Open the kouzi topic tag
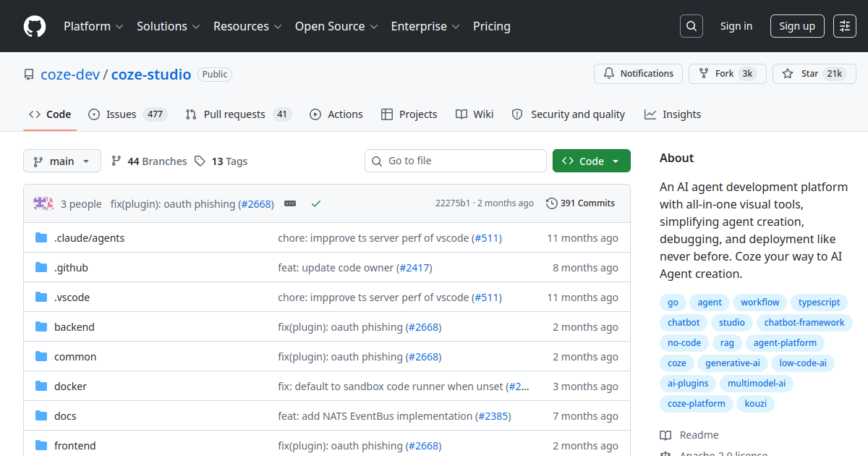The height and width of the screenshot is (456, 868). pos(756,404)
